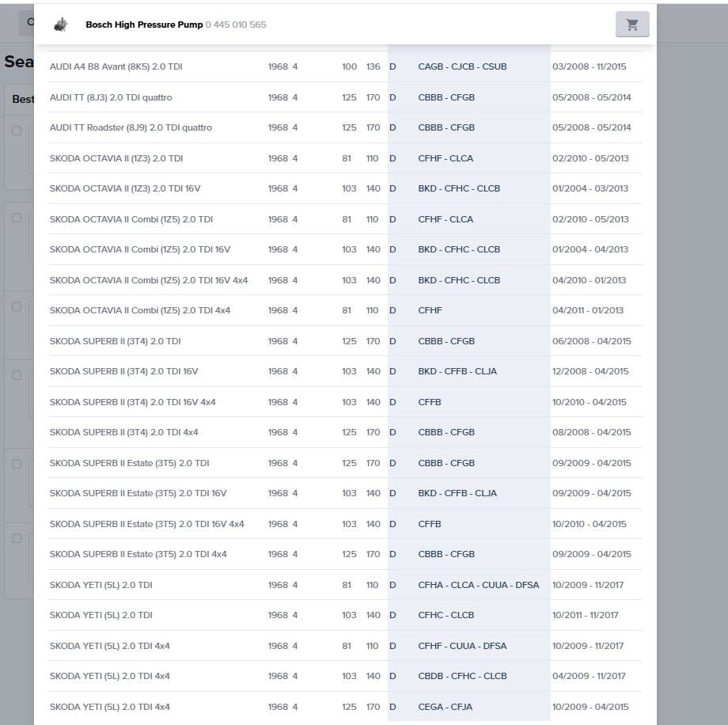
Task: Select part number 0 445 010 565
Action: coord(236,25)
